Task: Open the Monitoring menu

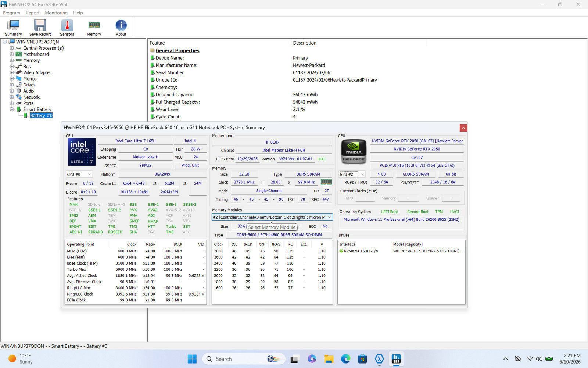Action: pyautogui.click(x=56, y=13)
